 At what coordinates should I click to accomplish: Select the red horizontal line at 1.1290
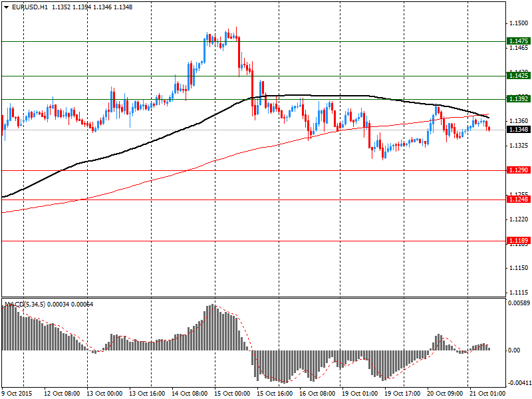pos(254,170)
